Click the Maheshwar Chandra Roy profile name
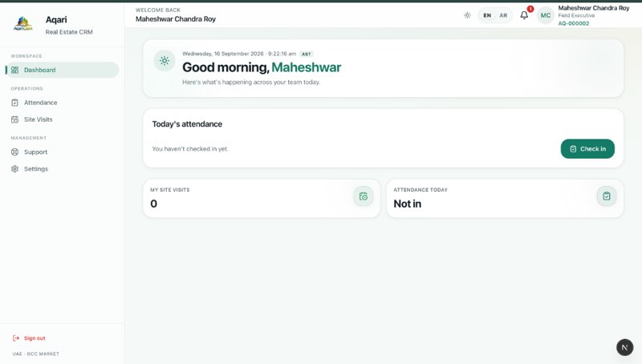 (x=594, y=8)
